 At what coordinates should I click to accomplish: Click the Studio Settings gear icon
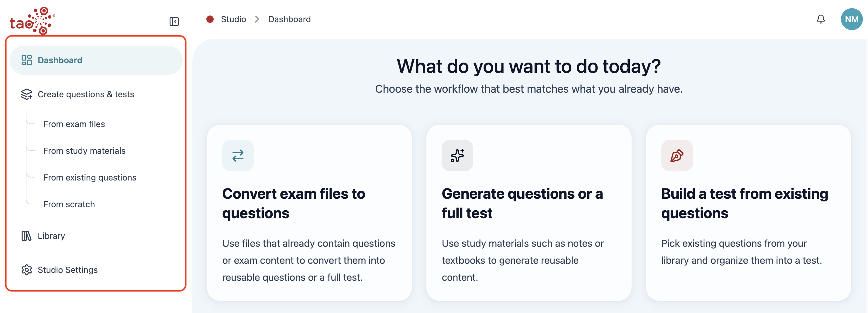[x=27, y=270]
